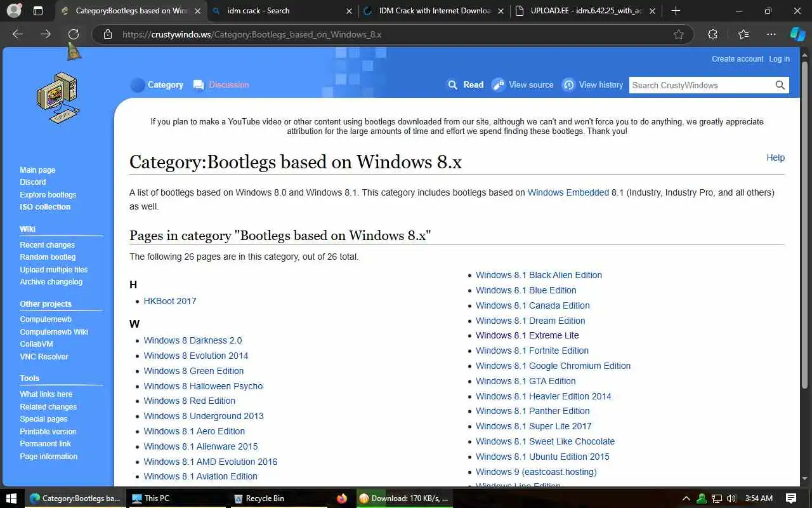Image resolution: width=812 pixels, height=508 pixels.
Task: Click the Create account link
Action: click(x=737, y=58)
